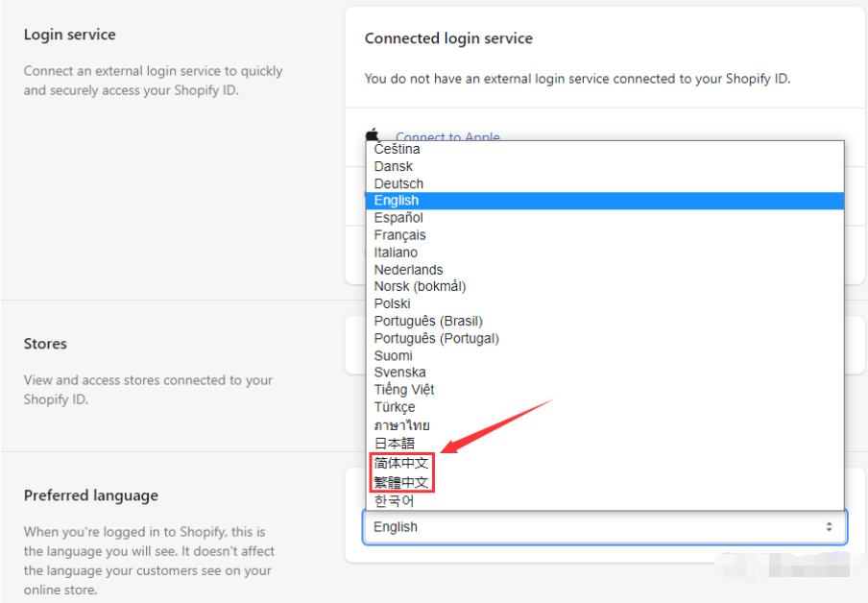Viewport: 868px width, 603px height.
Task: Choose Français from the list
Action: click(400, 235)
